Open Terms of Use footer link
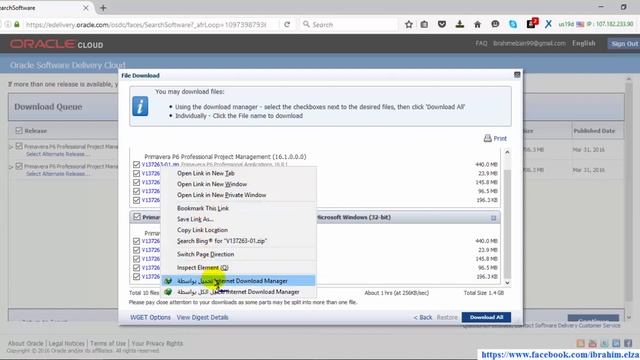This screenshot has height=360, width=640. (108, 343)
